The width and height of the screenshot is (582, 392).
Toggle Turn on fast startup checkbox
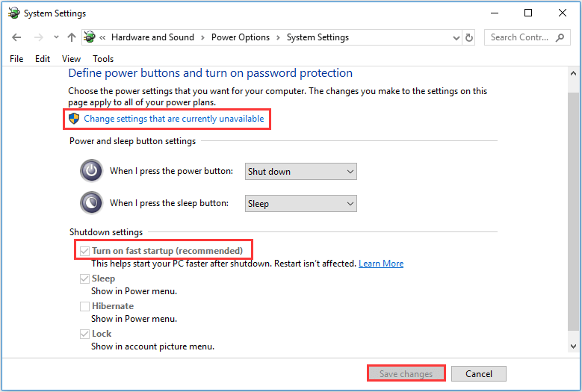pos(84,251)
